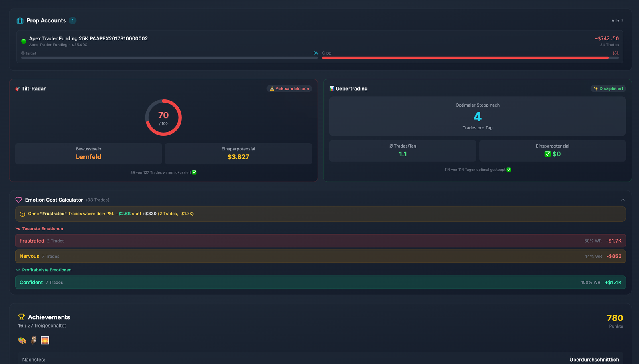Image resolution: width=639 pixels, height=364 pixels.
Task: Click the Target progress bar
Action: pyautogui.click(x=169, y=57)
